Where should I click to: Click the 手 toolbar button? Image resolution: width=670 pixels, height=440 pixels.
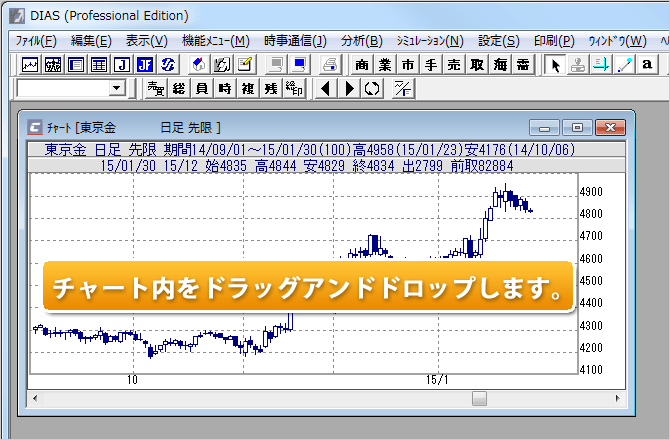[431, 65]
